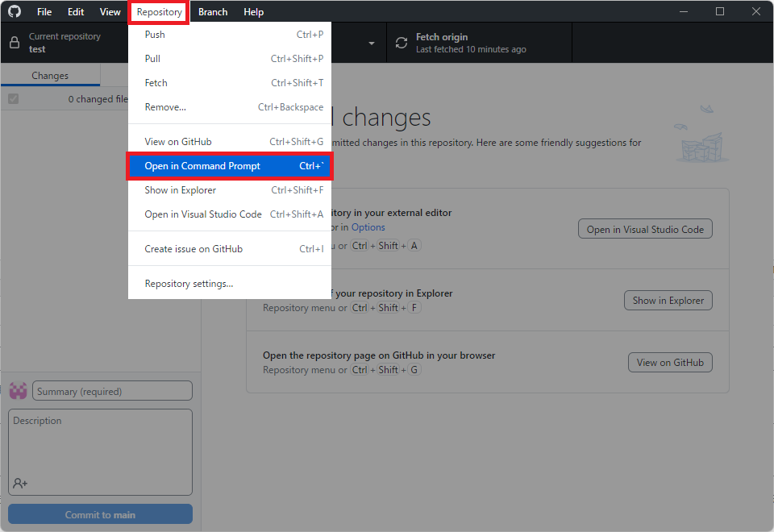Image resolution: width=774 pixels, height=532 pixels.
Task: Select Remove... in the Repository menu
Action: point(230,107)
